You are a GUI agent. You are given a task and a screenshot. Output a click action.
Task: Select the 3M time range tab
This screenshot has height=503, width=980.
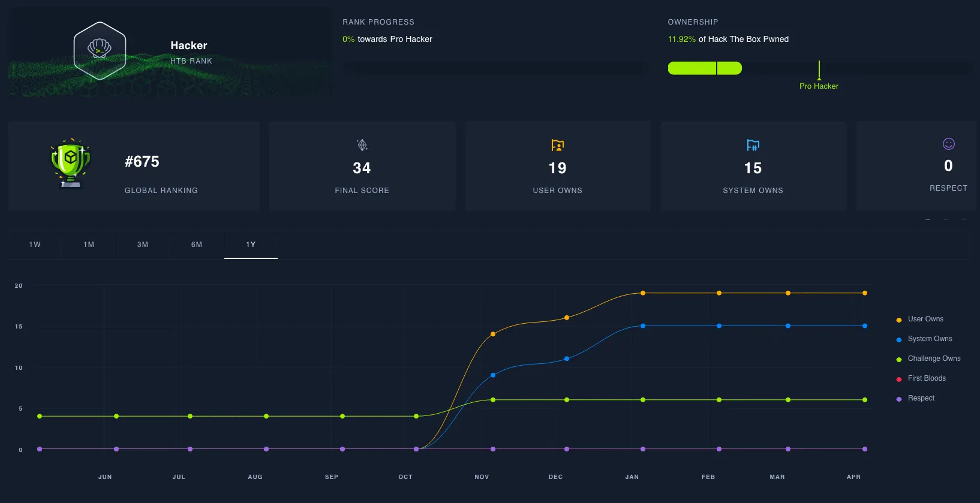pos(143,245)
